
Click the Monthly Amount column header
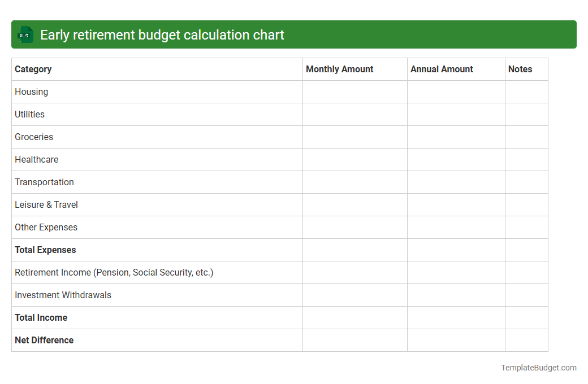(x=339, y=69)
